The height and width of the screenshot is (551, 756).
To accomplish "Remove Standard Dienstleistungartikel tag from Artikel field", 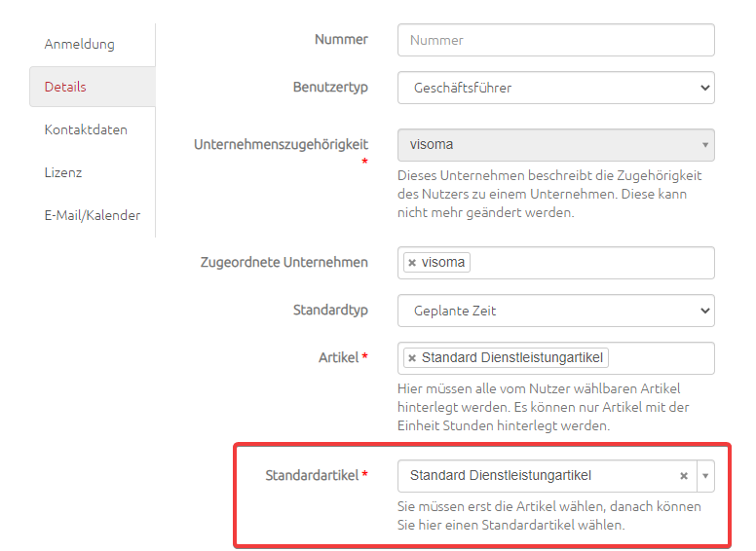I will (412, 358).
